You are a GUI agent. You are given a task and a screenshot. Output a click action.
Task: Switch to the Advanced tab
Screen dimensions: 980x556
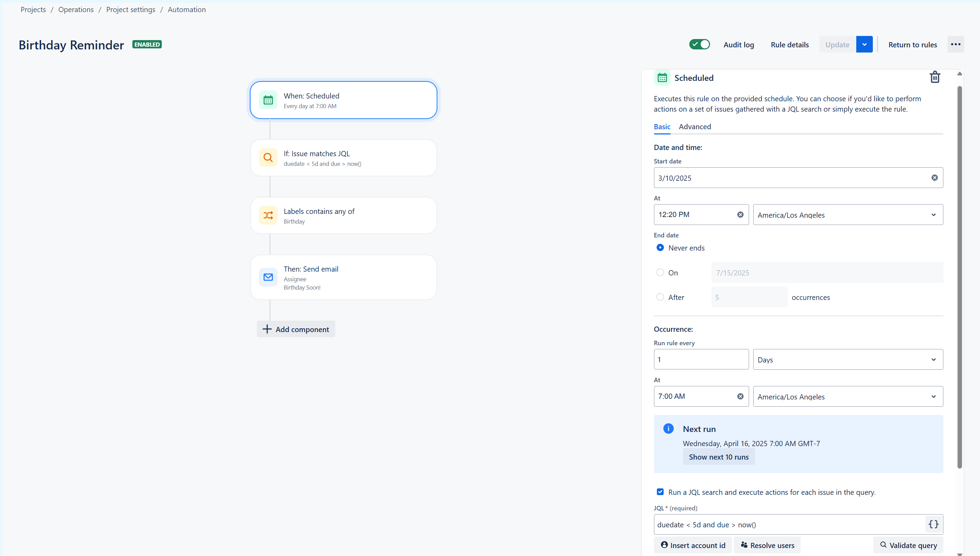pyautogui.click(x=695, y=126)
